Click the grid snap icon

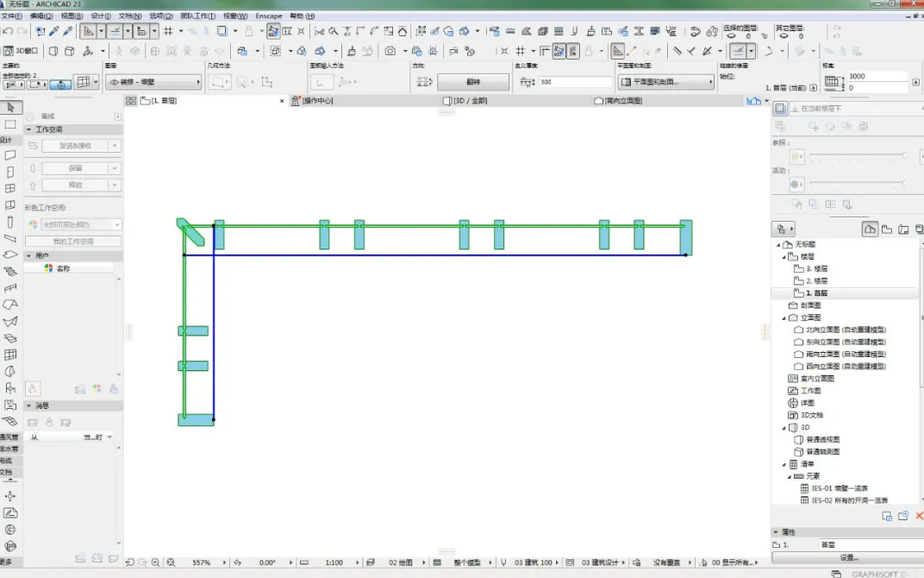(x=169, y=31)
